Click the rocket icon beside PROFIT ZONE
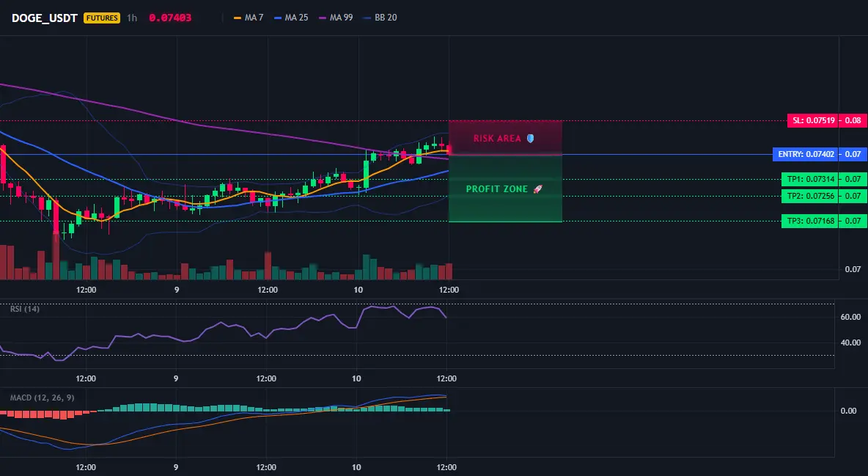The image size is (868, 476). [x=537, y=189]
